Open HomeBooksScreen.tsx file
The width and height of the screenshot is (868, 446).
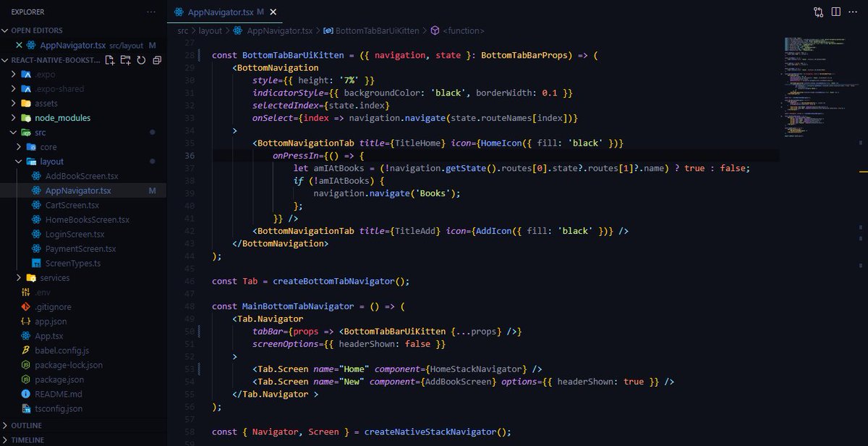87,219
